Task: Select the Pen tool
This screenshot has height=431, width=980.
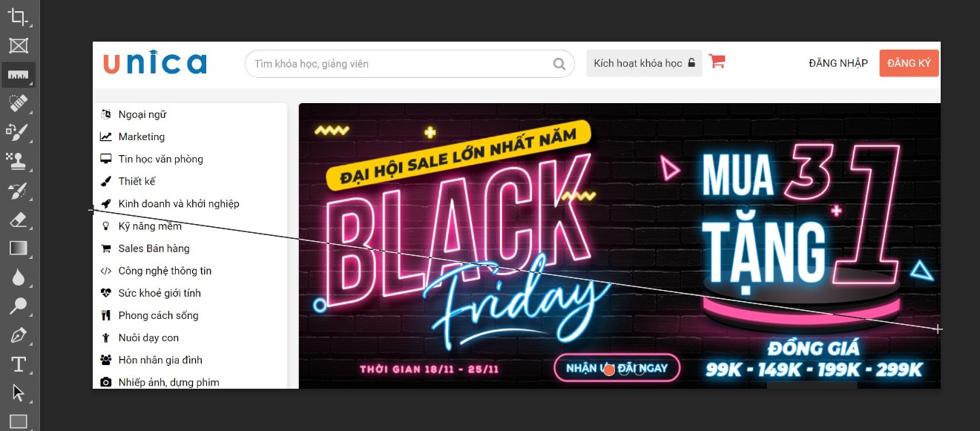Action: click(18, 335)
